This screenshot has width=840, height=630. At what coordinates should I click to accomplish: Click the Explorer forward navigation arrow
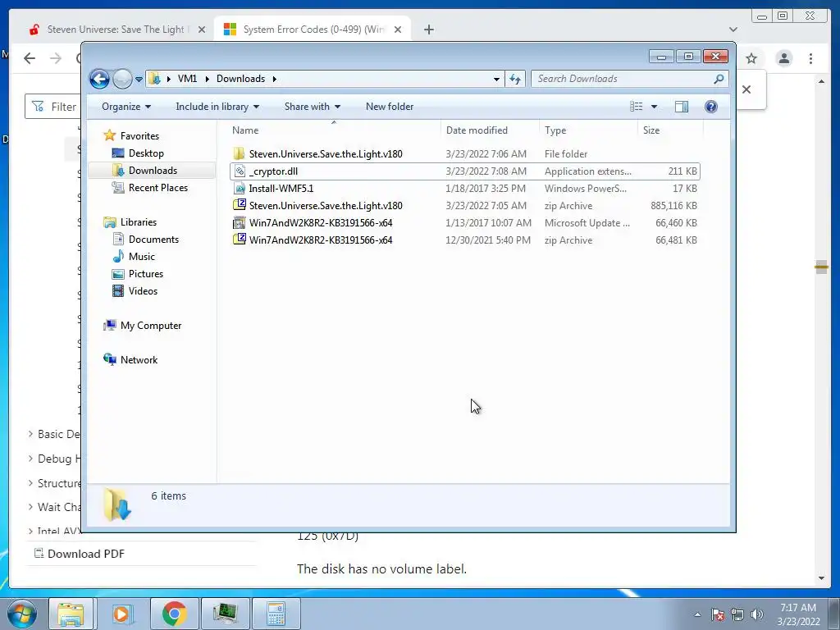[x=122, y=80]
